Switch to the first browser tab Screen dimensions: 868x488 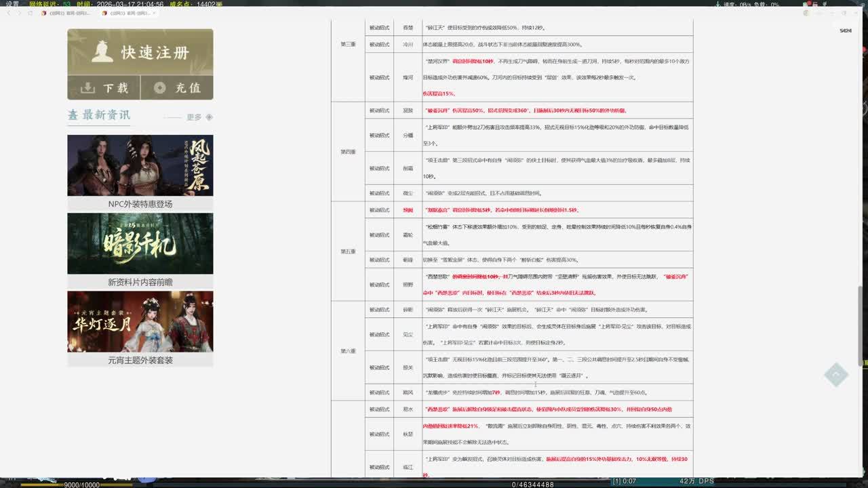(x=66, y=13)
